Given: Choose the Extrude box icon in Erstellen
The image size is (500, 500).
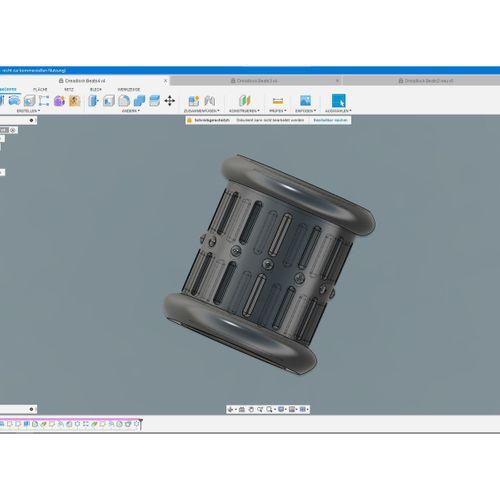Looking at the screenshot, I should click(x=29, y=101).
